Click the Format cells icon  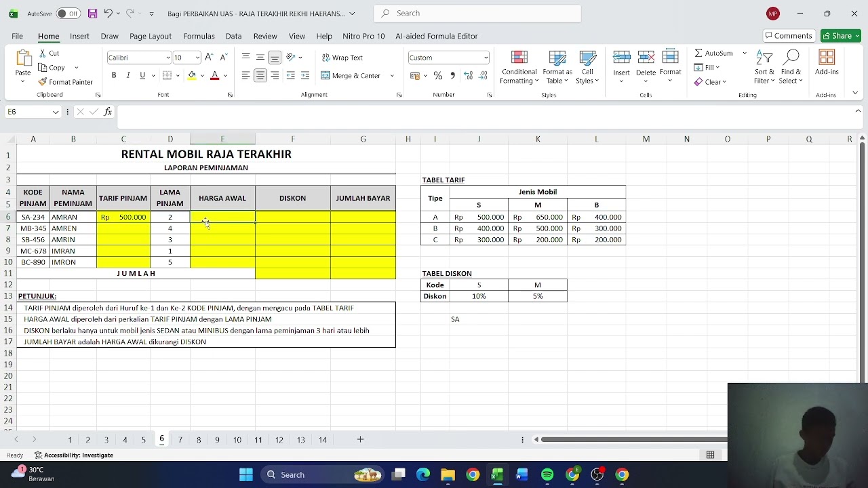(670, 58)
